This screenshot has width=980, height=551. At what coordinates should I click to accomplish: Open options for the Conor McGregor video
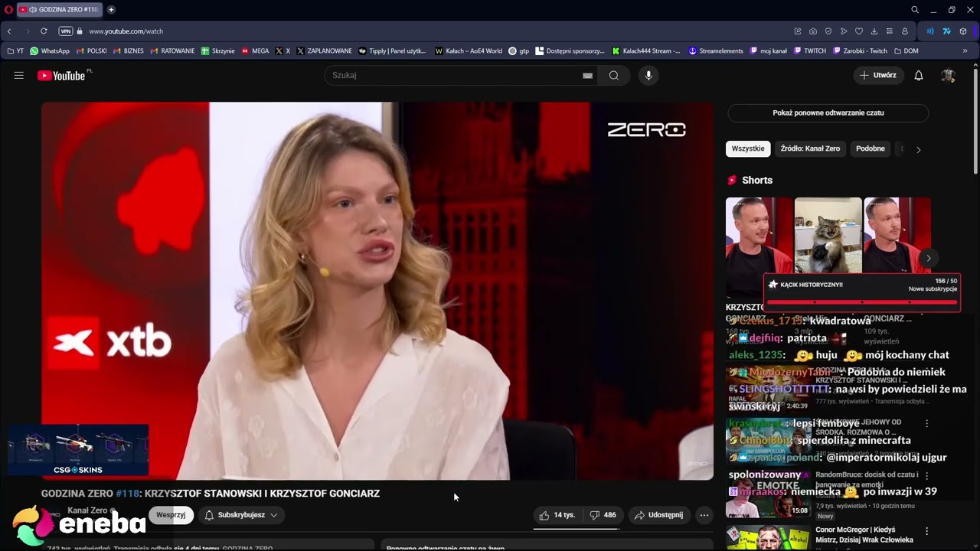click(927, 530)
